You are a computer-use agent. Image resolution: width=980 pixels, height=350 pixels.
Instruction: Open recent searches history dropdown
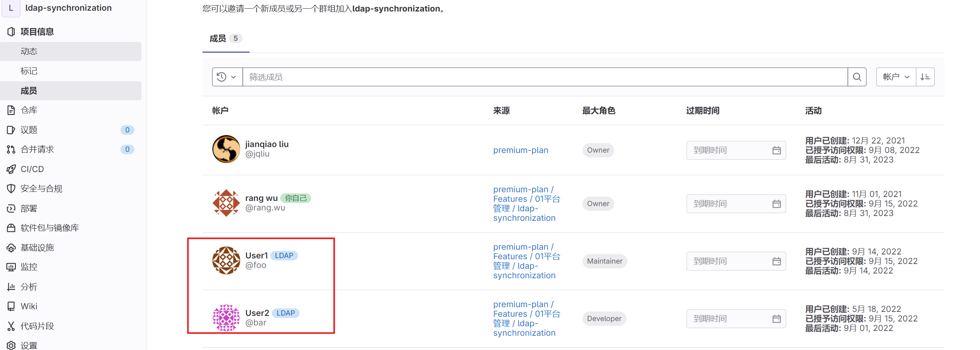point(227,77)
